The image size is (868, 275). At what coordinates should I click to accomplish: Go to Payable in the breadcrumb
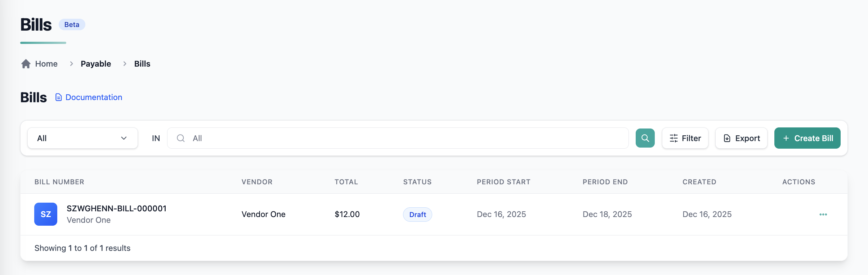(x=96, y=64)
